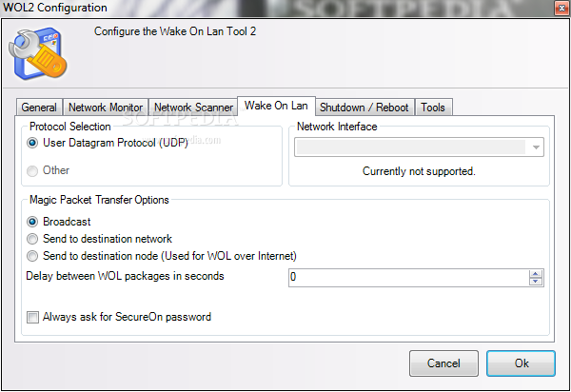Switch to the Tools tab
This screenshot has width=571, height=392.
coord(433,108)
